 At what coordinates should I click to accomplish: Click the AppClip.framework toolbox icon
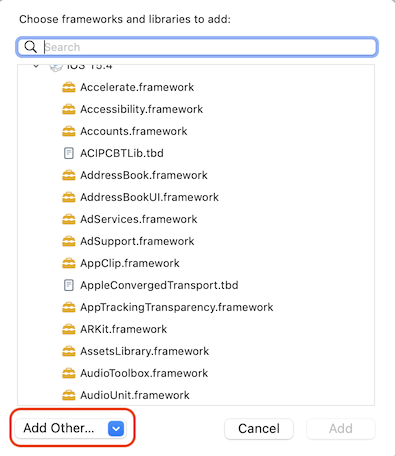[69, 263]
